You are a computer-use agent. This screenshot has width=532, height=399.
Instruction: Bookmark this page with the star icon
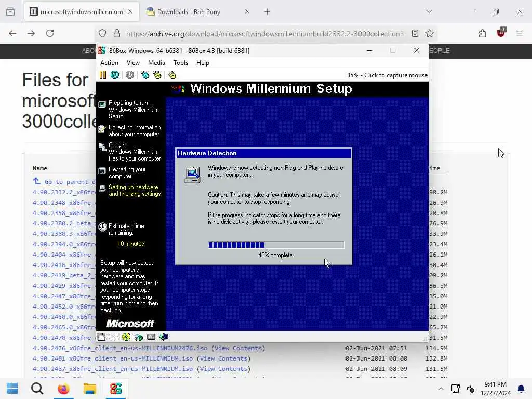point(430,33)
